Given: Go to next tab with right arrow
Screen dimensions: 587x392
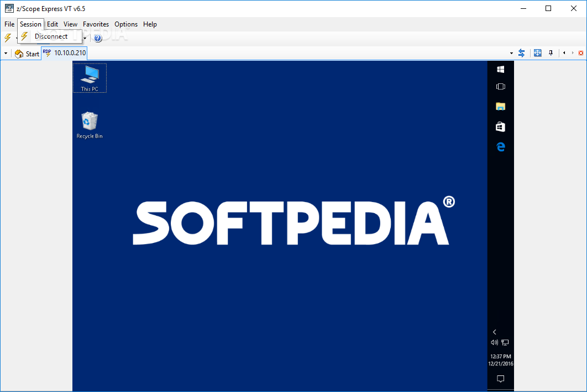Looking at the screenshot, I should pyautogui.click(x=573, y=53).
